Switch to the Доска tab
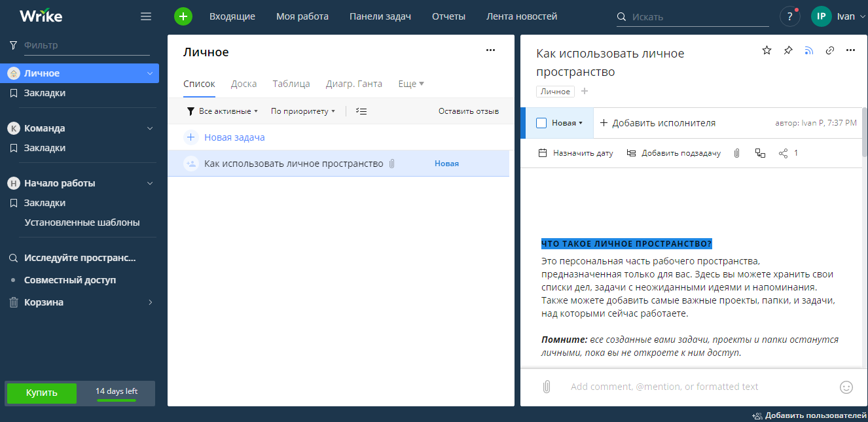The image size is (868, 422). tap(244, 84)
